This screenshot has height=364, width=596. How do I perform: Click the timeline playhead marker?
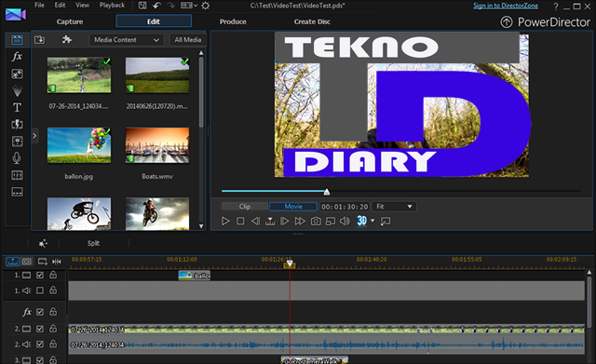290,263
